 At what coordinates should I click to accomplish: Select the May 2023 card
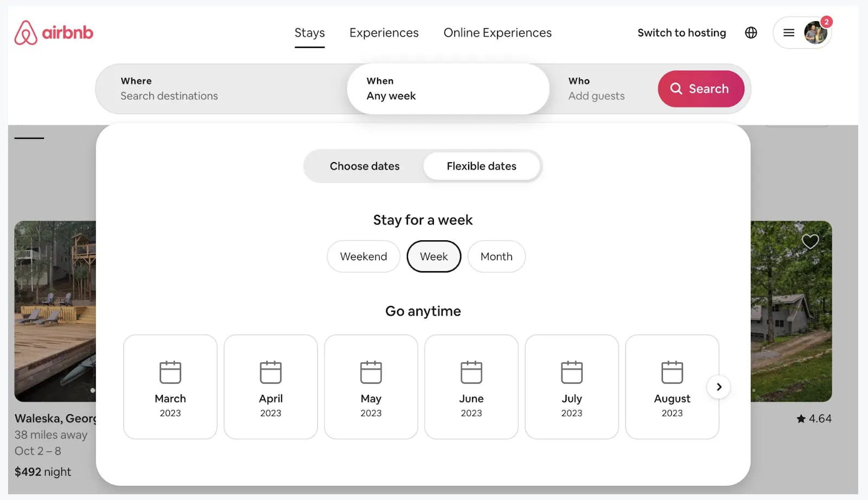click(x=371, y=387)
